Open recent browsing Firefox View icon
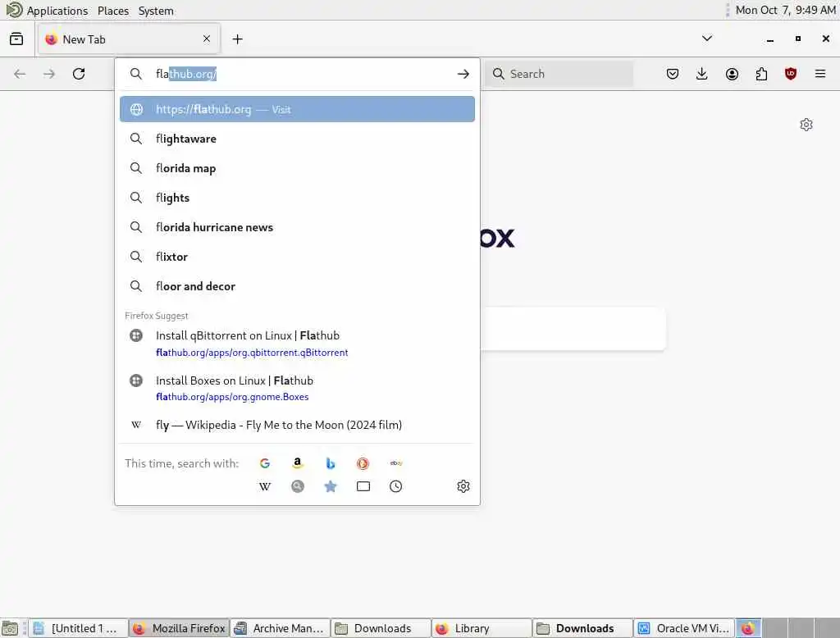Image resolution: width=840 pixels, height=638 pixels. click(16, 39)
